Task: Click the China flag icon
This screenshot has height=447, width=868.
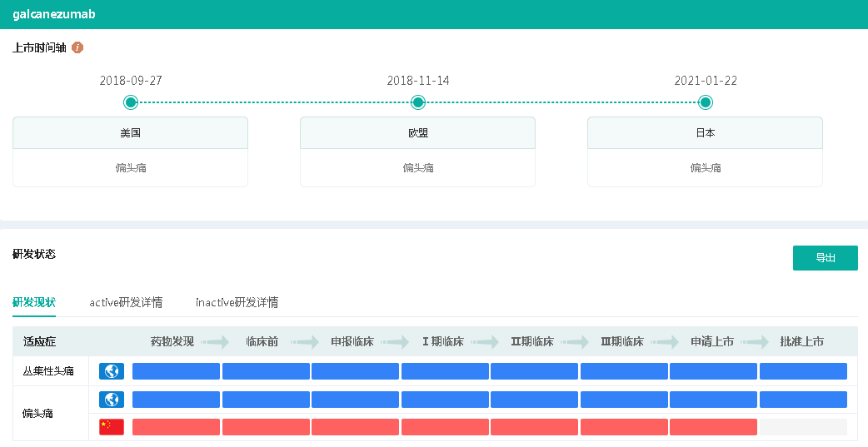Action: pos(112,427)
